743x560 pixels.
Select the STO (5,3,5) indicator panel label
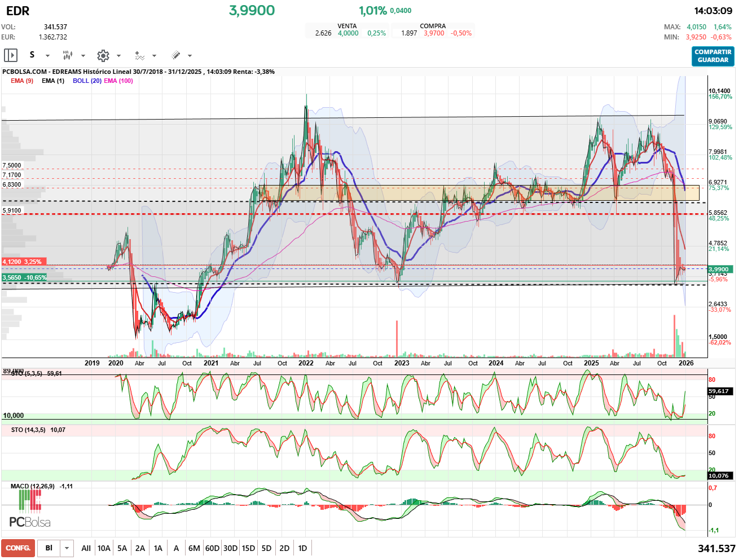(x=27, y=373)
